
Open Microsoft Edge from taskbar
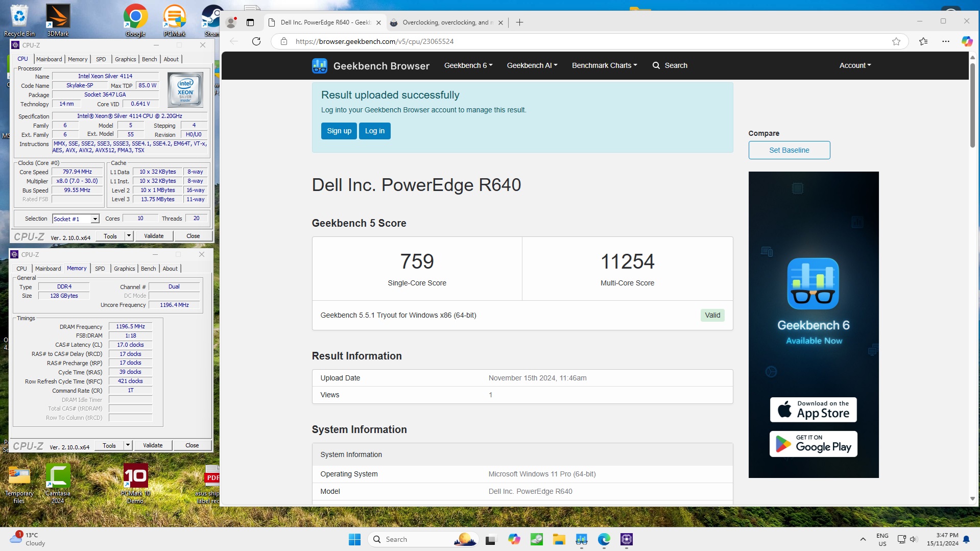[x=604, y=539]
